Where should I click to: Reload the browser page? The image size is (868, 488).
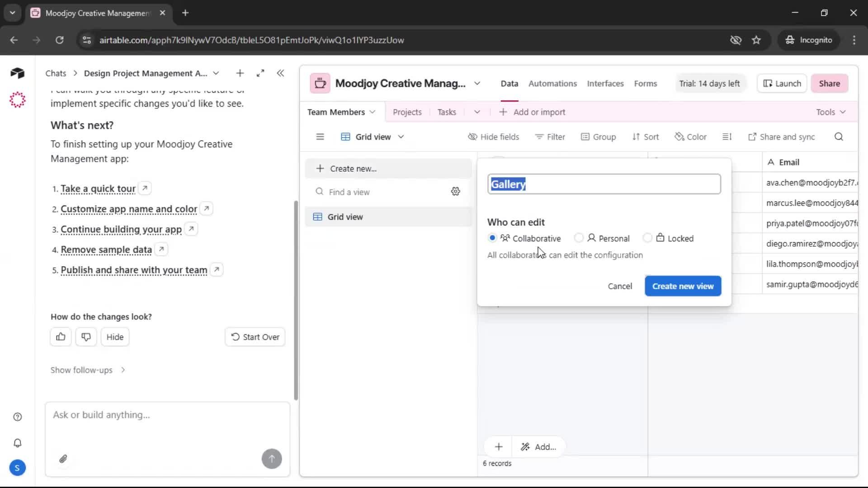(59, 40)
